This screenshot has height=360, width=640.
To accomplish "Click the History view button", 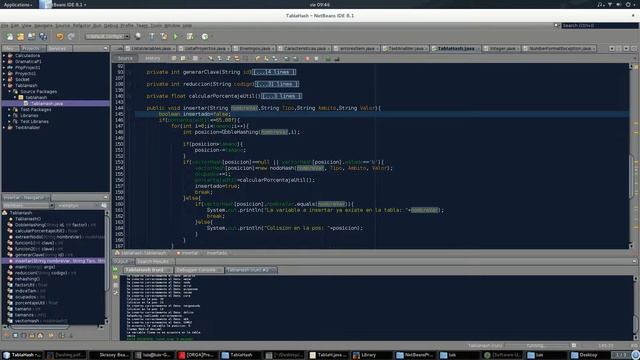I will click(153, 58).
